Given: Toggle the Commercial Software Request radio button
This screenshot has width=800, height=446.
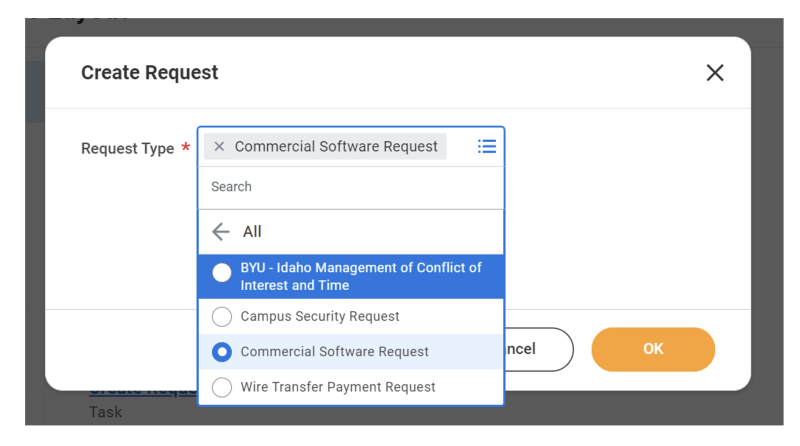Looking at the screenshot, I should 222,352.
